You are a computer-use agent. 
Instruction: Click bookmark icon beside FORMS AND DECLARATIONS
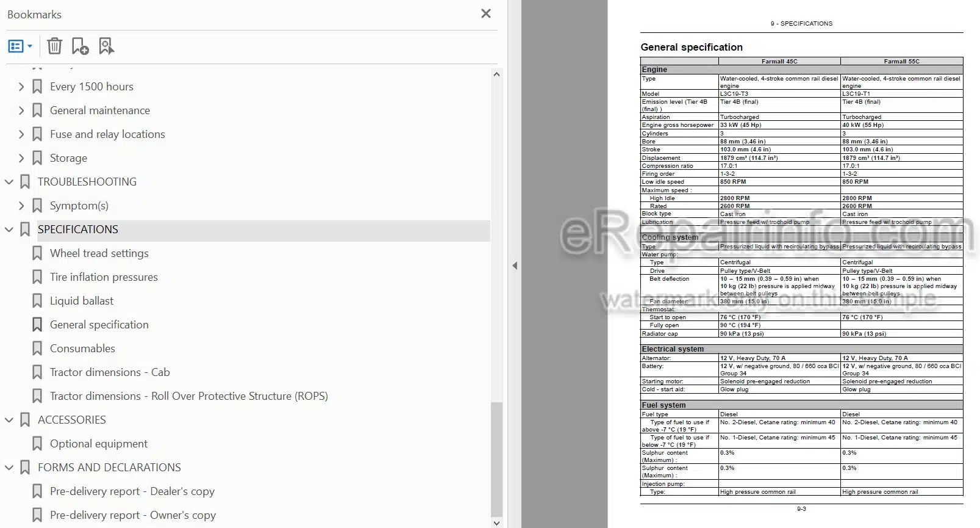click(x=25, y=468)
